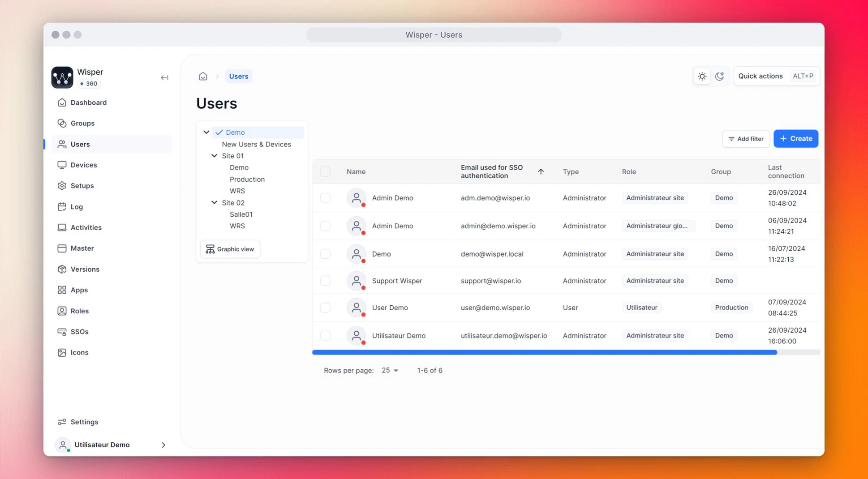Open the rows per page dropdown
This screenshot has height=479, width=868.
(x=389, y=370)
